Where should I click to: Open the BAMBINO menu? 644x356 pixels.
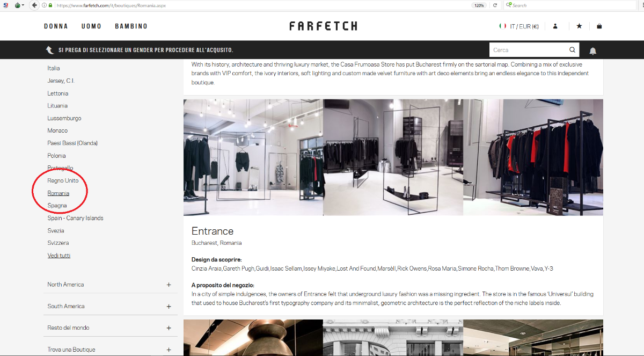click(131, 26)
